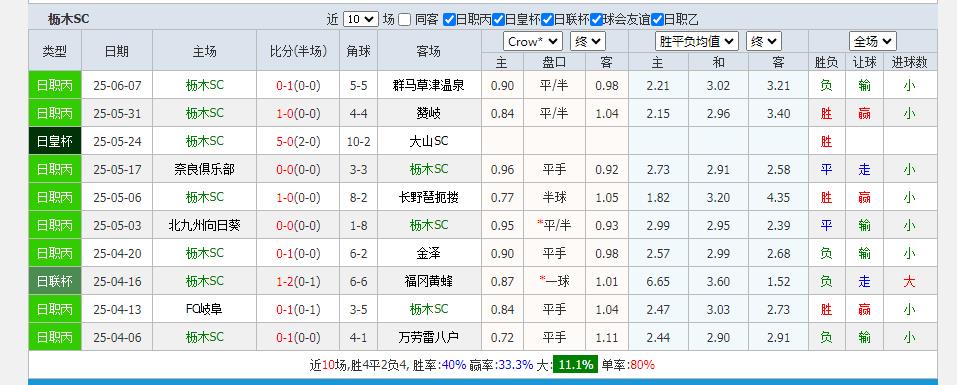This screenshot has width=957, height=385.
Task: Click the corner count 1-8
Action: [x=359, y=226]
